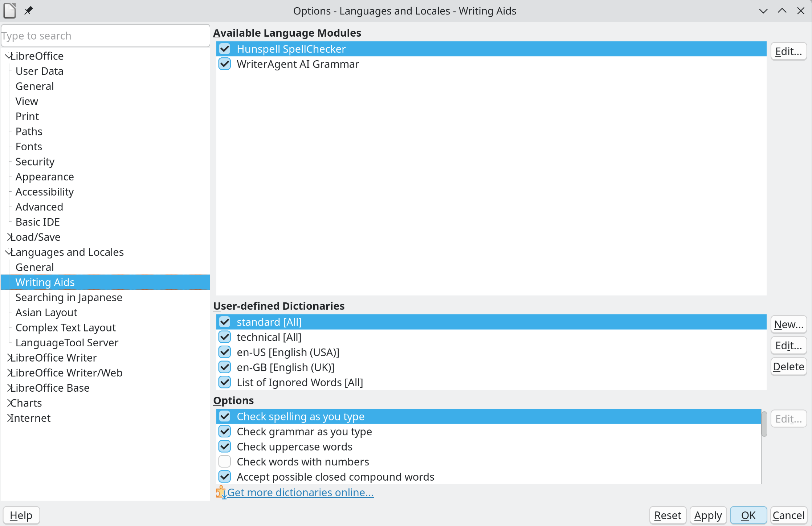Click the dictionary download icon beside the link

[x=221, y=493]
